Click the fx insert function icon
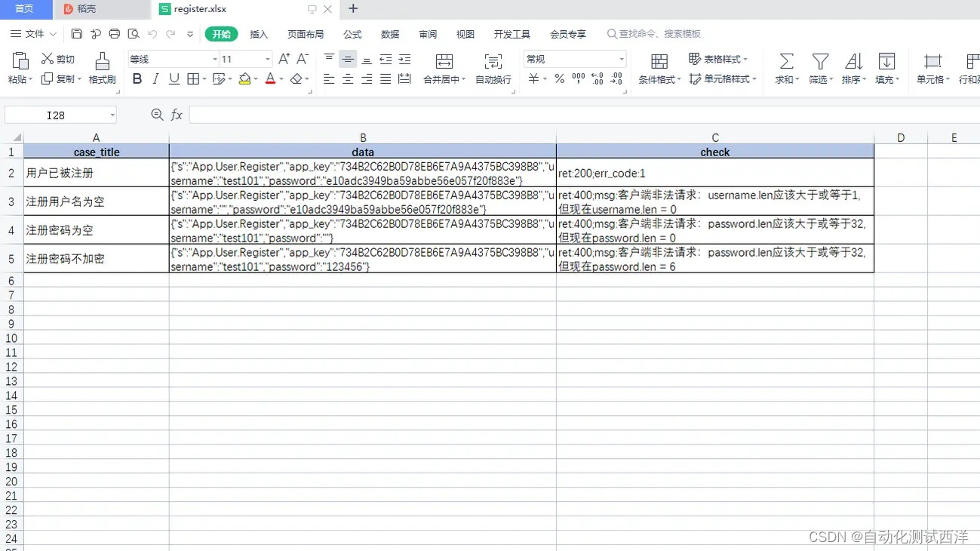980x551 pixels. click(177, 115)
